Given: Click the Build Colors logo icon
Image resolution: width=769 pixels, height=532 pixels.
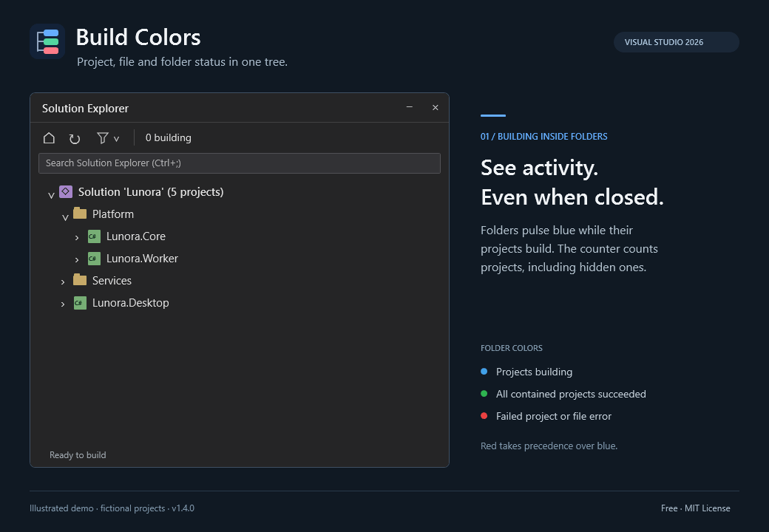Looking at the screenshot, I should [47, 41].
